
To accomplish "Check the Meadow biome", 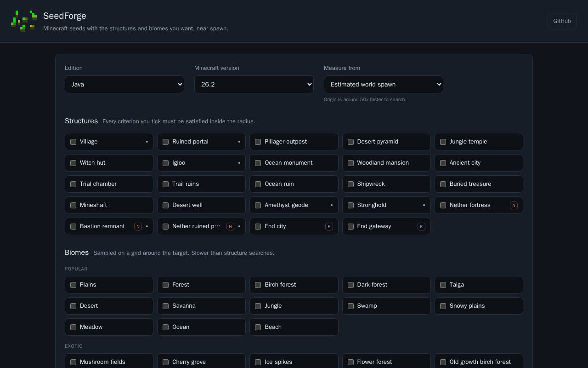I will point(73,327).
